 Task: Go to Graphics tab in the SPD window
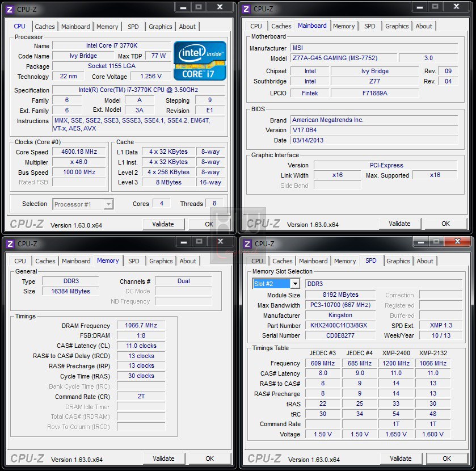pyautogui.click(x=398, y=261)
